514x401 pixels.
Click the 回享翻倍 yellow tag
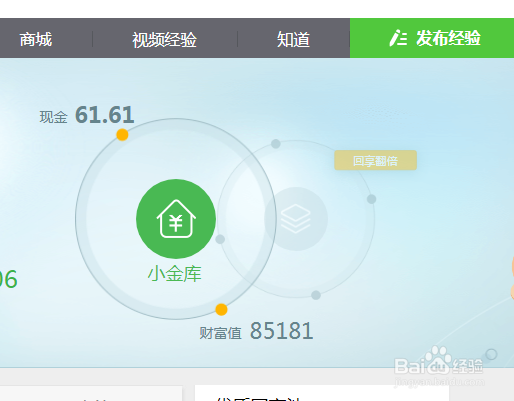point(375,160)
